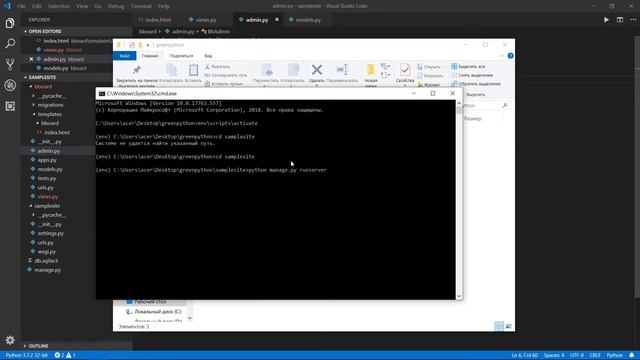Click the Split Editor icon

[x=620, y=20]
